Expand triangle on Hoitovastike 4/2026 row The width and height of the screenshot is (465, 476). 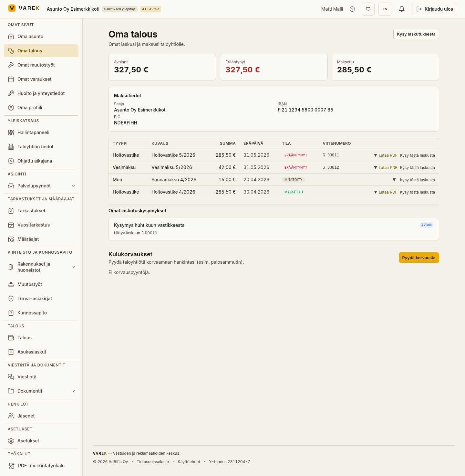(376, 192)
